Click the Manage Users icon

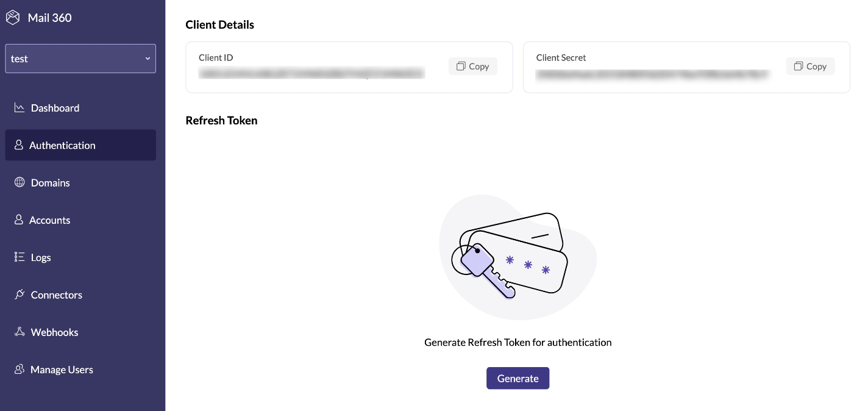pyautogui.click(x=20, y=370)
